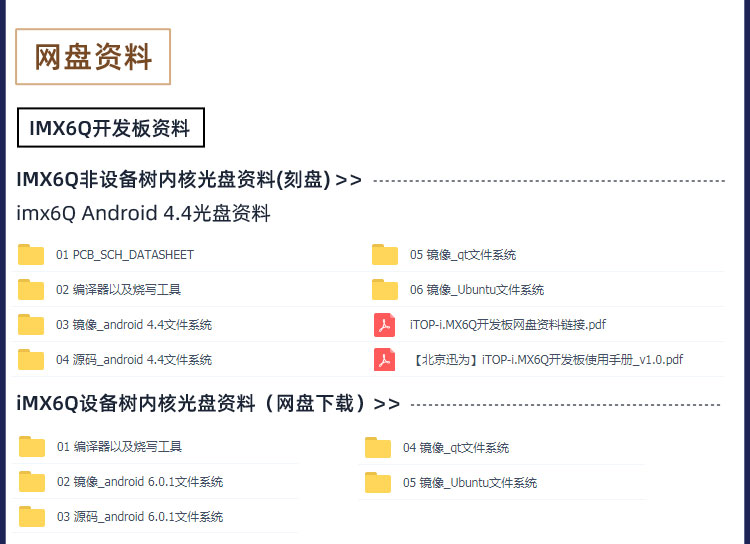Click folder icon of 03 镜像_android 4.4文件系统

pos(31,324)
